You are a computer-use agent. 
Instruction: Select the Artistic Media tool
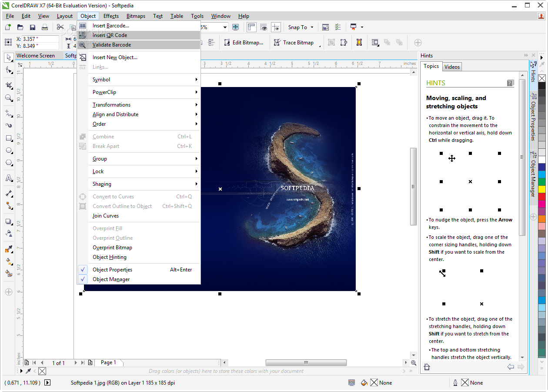[9, 125]
